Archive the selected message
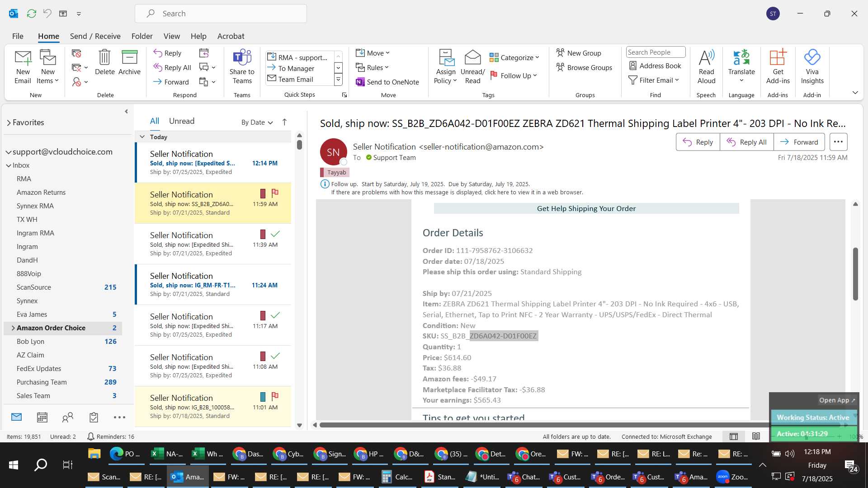868x488 pixels. (x=129, y=62)
